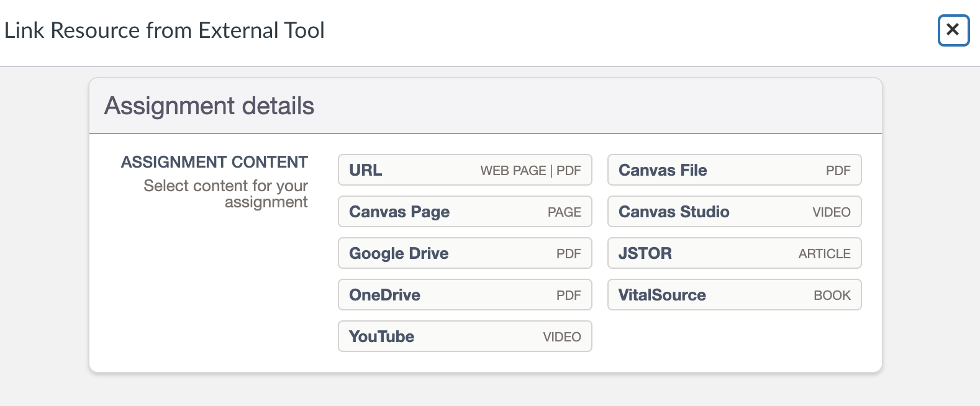Choose YouTube video option

[465, 336]
